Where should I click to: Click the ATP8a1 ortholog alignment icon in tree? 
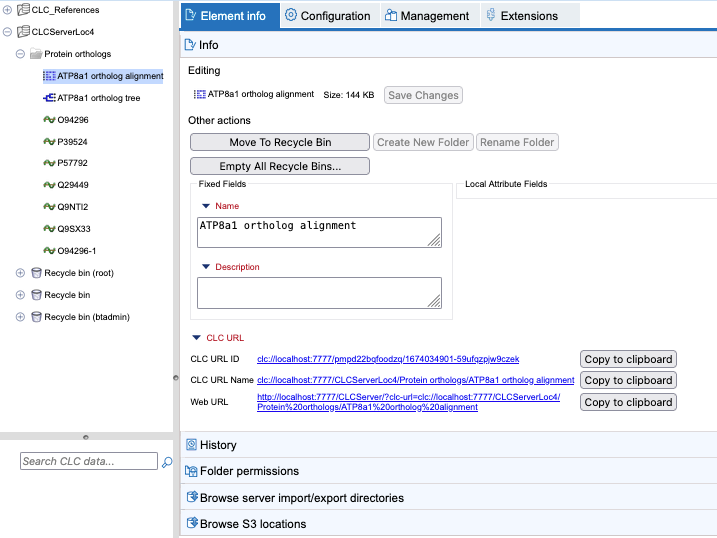[49, 76]
